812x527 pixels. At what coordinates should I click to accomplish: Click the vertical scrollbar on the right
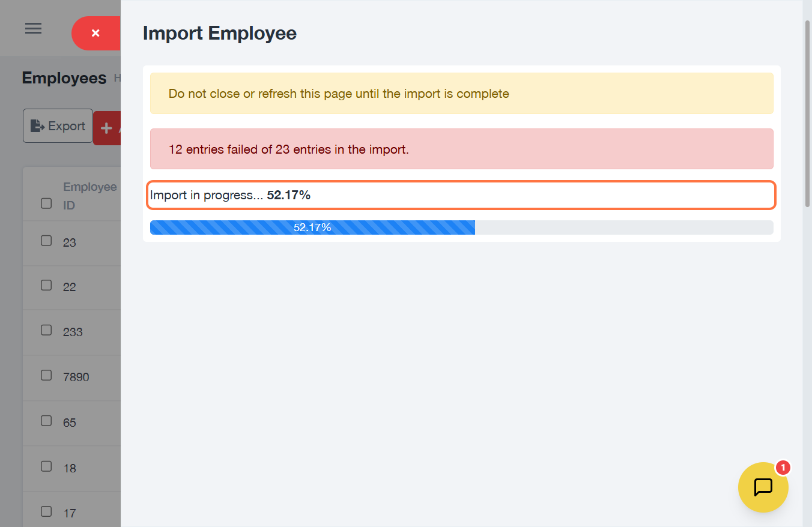tap(807, 114)
